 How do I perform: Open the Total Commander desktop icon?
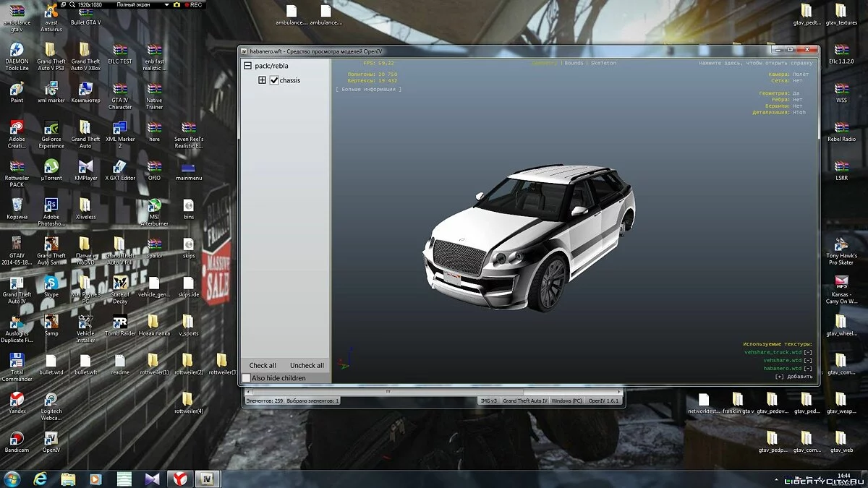(17, 361)
